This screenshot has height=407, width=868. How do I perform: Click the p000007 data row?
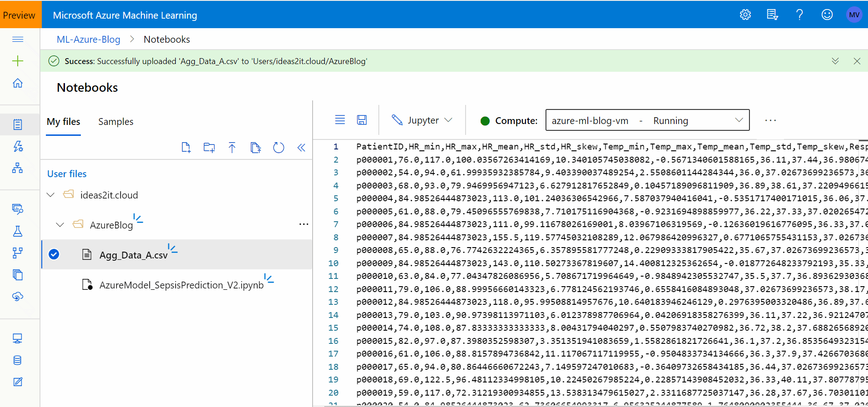612,238
